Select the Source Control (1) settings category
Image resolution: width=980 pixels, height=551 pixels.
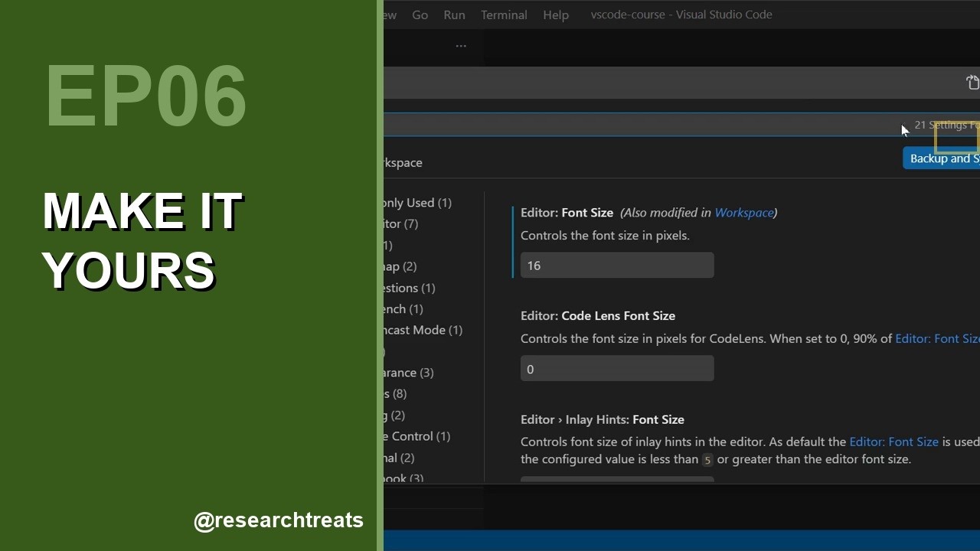417,436
